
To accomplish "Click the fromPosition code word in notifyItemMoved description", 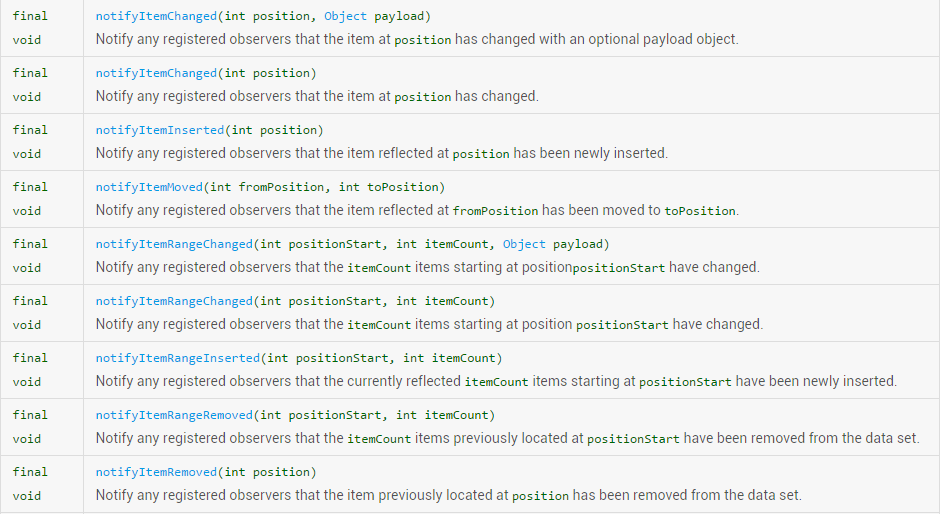I will click(495, 211).
